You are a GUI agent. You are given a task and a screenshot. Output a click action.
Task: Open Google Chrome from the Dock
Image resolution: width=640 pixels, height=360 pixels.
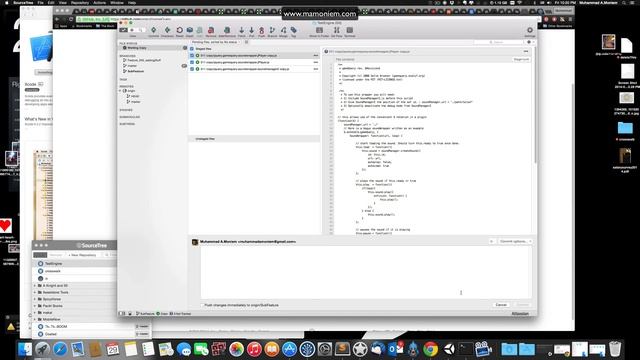pos(430,349)
